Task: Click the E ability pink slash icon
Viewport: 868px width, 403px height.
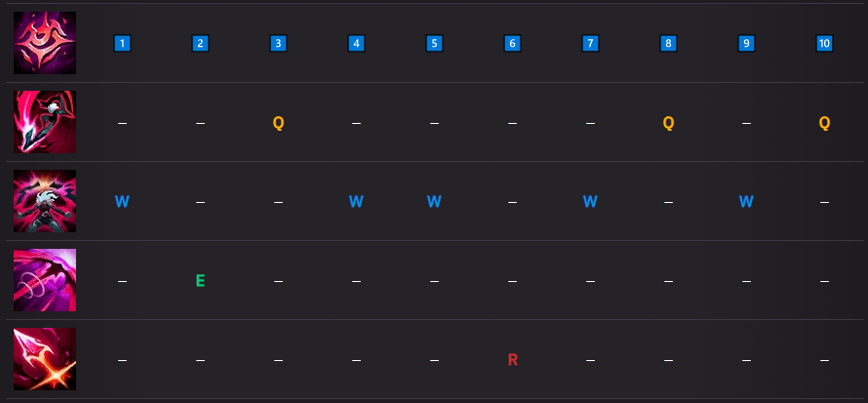Action: pos(44,280)
